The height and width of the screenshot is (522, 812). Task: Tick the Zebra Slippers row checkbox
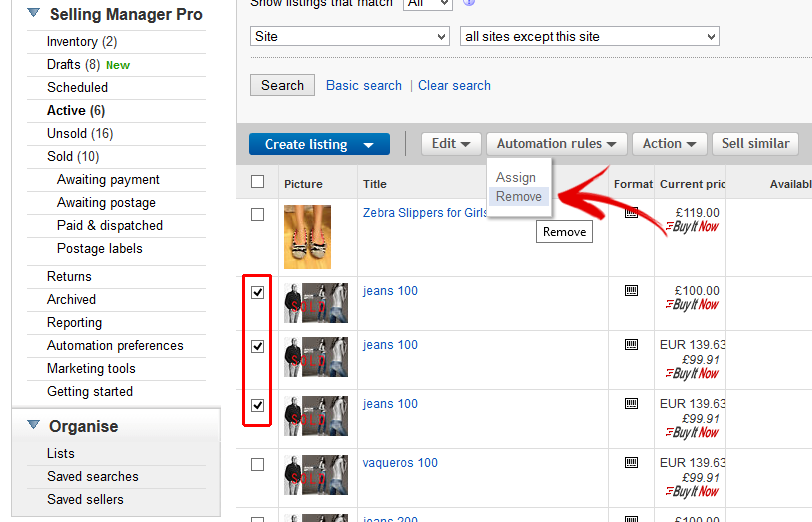(x=258, y=214)
